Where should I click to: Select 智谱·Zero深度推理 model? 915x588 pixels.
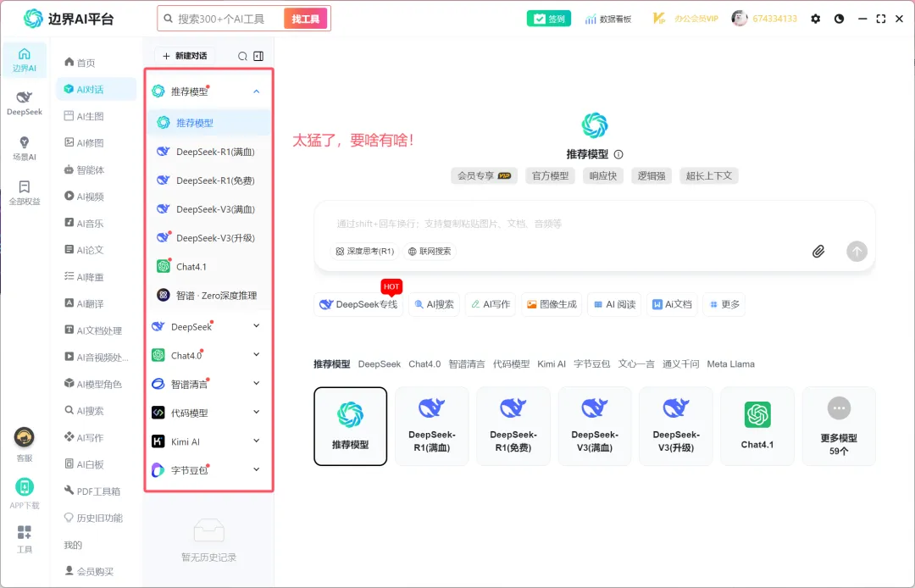pyautogui.click(x=209, y=295)
